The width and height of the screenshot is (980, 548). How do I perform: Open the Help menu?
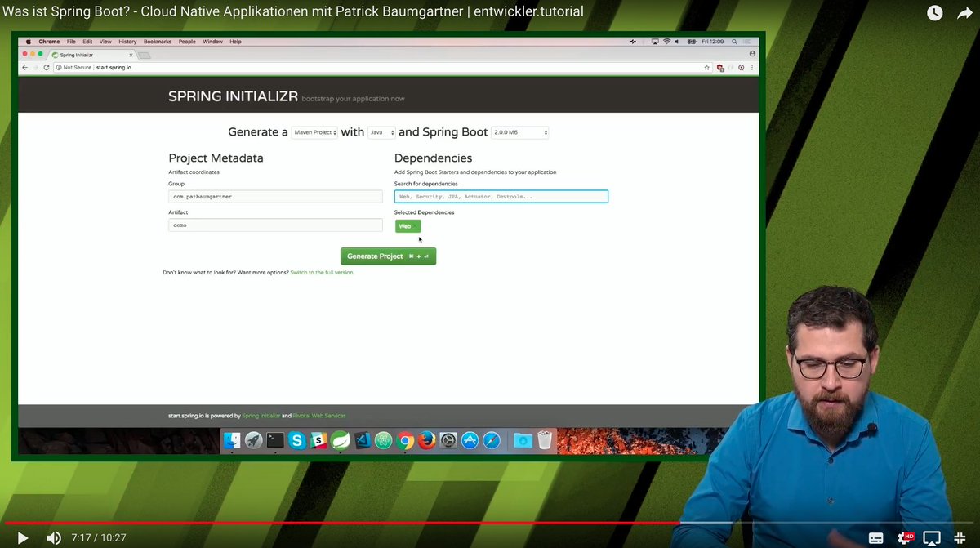(x=235, y=42)
